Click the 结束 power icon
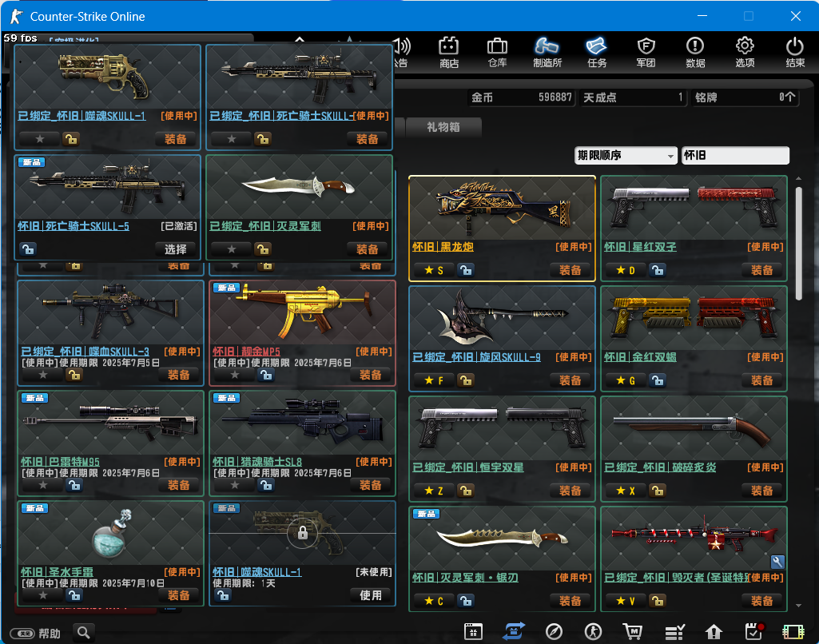Screen dimensions: 819x644 (795, 52)
